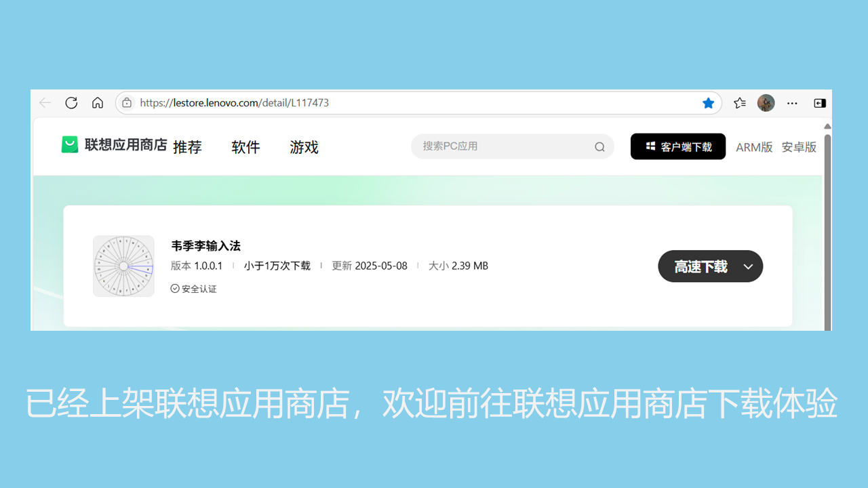Image resolution: width=868 pixels, height=488 pixels.
Task: Click the 安全认证 label
Action: pyautogui.click(x=199, y=289)
